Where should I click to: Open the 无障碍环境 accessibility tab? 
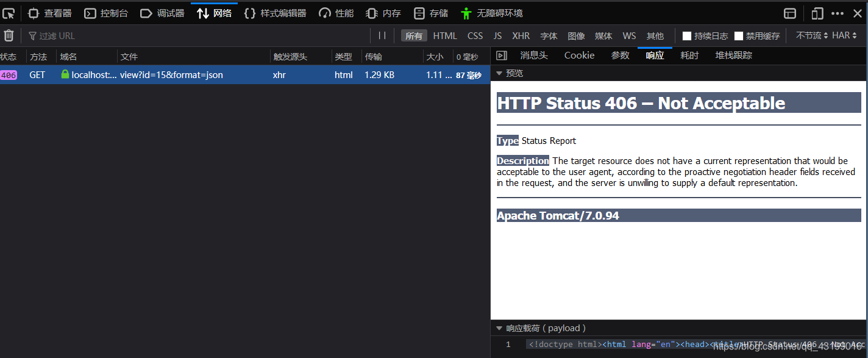[492, 13]
